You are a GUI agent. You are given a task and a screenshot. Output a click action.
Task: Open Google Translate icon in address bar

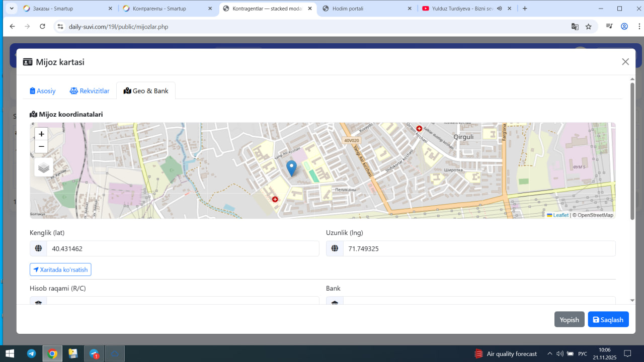pos(575,27)
